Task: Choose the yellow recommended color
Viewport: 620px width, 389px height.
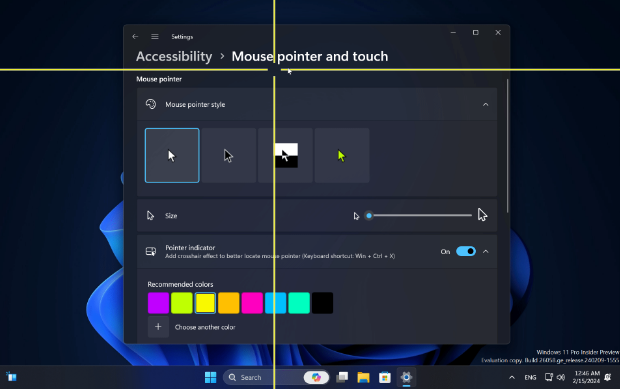Action: pos(205,303)
